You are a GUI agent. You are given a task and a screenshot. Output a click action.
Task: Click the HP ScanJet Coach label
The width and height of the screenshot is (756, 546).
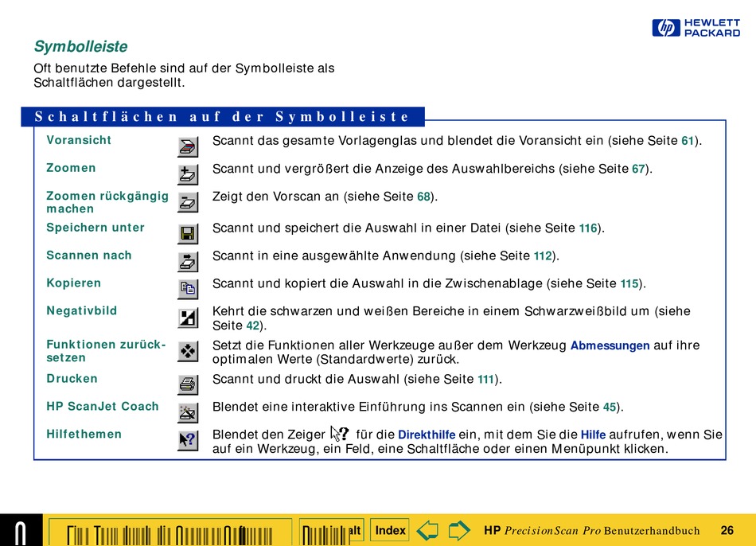pos(102,407)
